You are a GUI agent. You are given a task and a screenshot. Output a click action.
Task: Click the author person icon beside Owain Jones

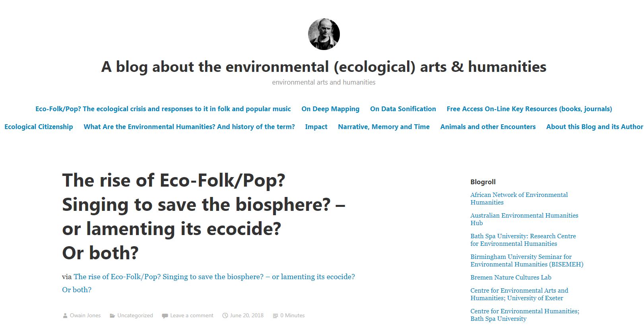tap(65, 316)
